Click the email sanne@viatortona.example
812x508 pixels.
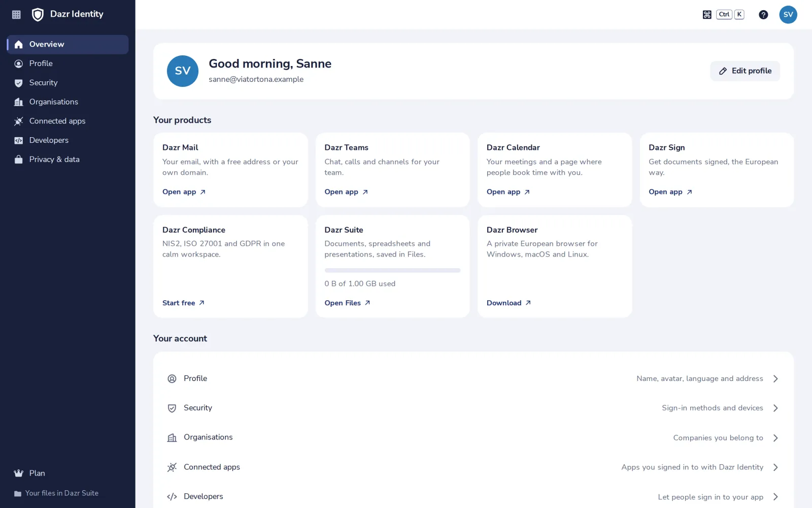point(256,79)
